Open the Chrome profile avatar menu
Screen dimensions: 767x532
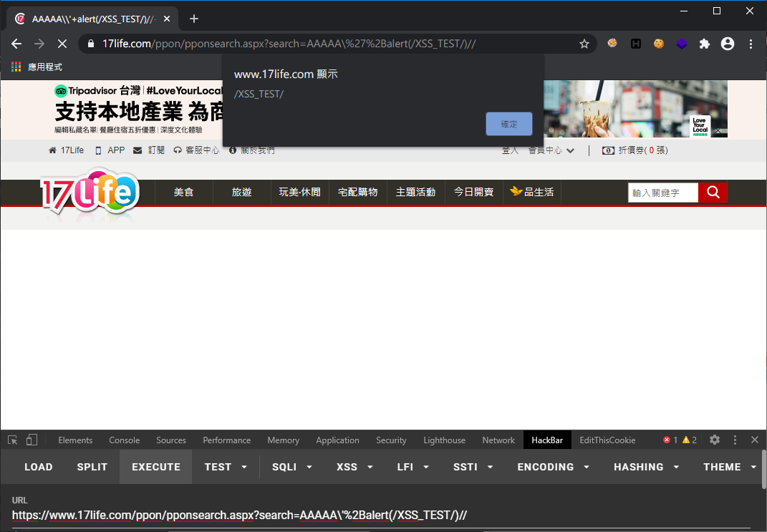click(x=728, y=44)
